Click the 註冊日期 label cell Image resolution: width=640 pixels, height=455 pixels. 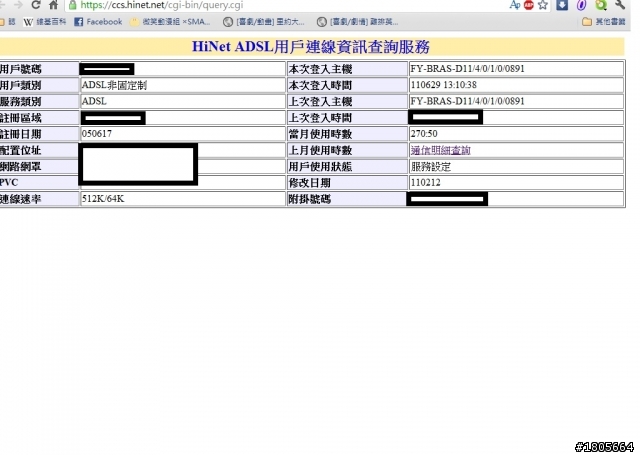[x=39, y=134]
